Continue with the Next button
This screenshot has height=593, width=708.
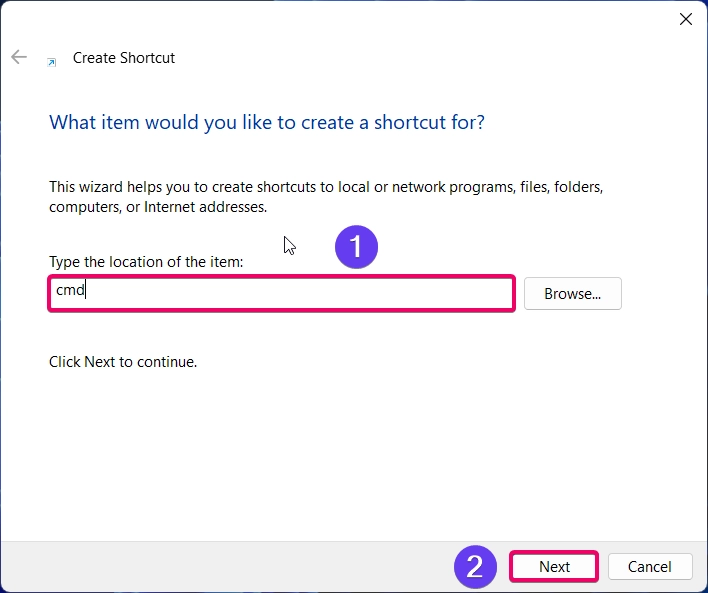[x=554, y=566]
